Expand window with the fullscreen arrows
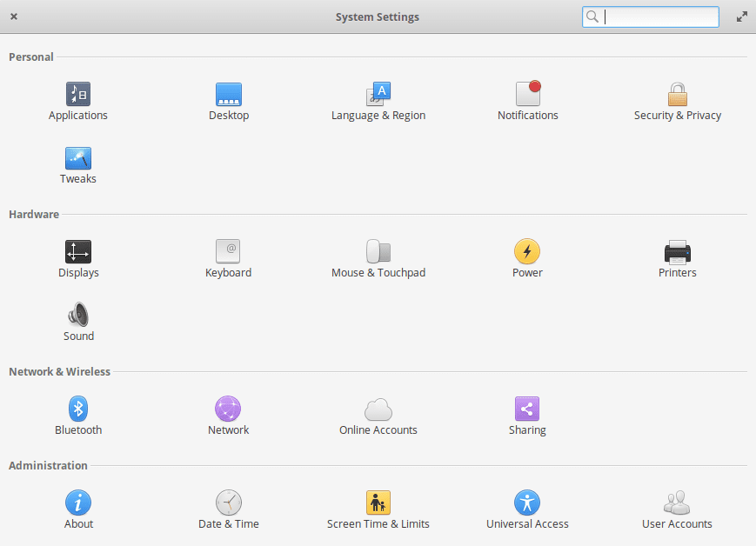 tap(741, 16)
